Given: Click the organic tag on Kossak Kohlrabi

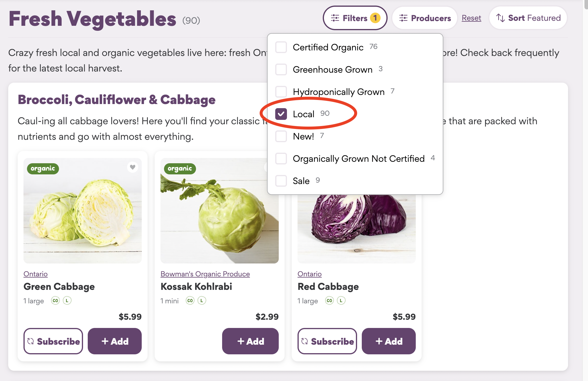Looking at the screenshot, I should click(x=180, y=169).
